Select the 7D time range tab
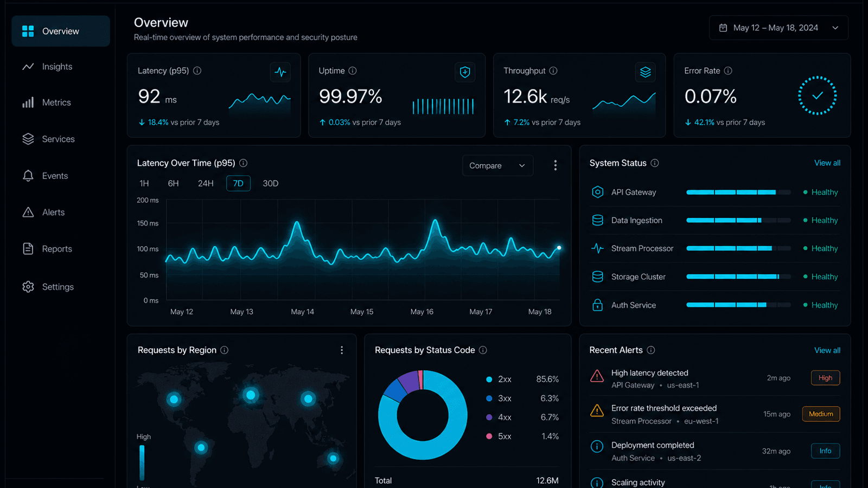This screenshot has height=488, width=868. click(x=238, y=183)
